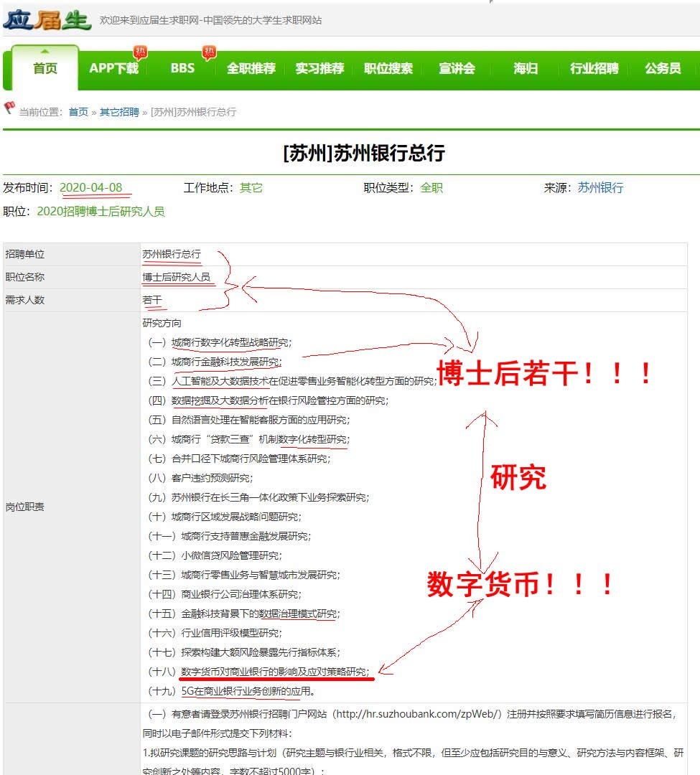The image size is (700, 775).
Task: Click item (九) 长三角一体化 research line
Action: coord(258,497)
